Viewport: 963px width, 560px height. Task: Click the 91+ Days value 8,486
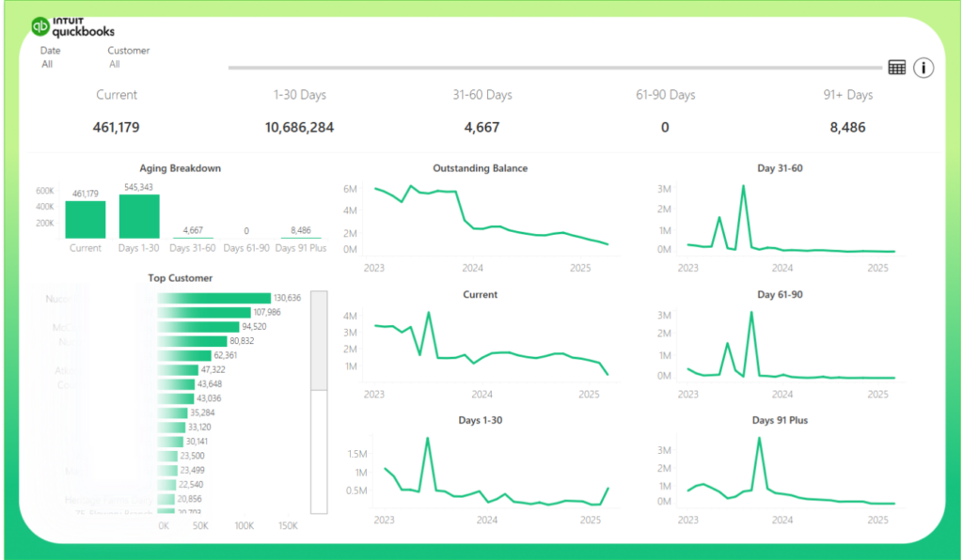(x=847, y=128)
